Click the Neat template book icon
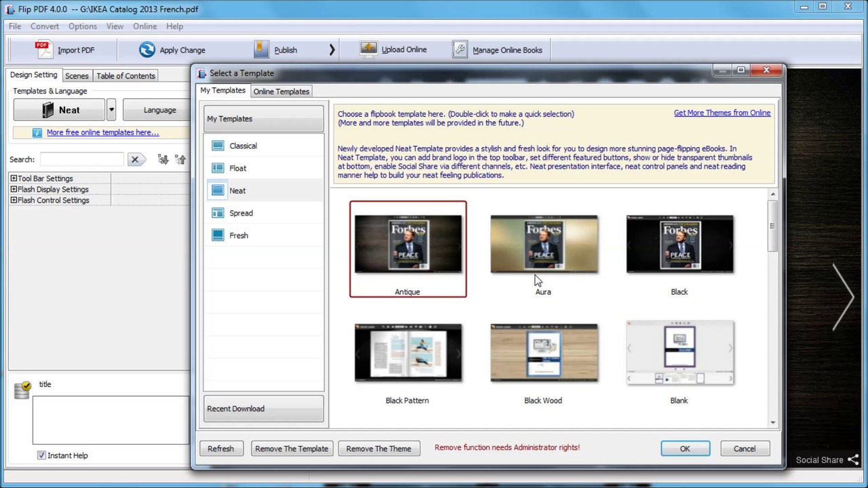 tap(47, 110)
